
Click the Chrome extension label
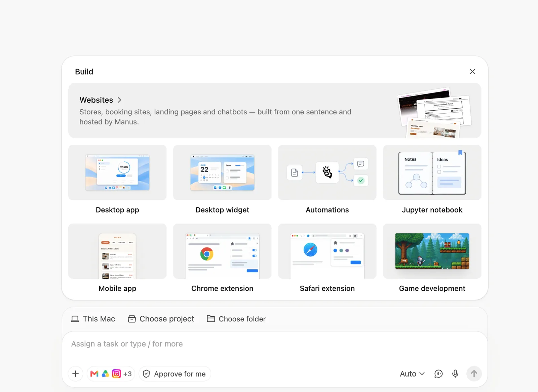222,288
